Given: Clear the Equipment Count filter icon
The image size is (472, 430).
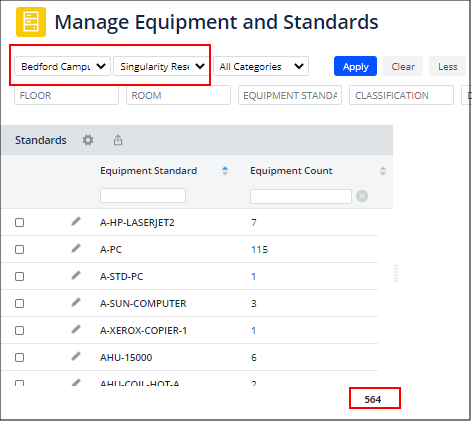Looking at the screenshot, I should pos(362,196).
